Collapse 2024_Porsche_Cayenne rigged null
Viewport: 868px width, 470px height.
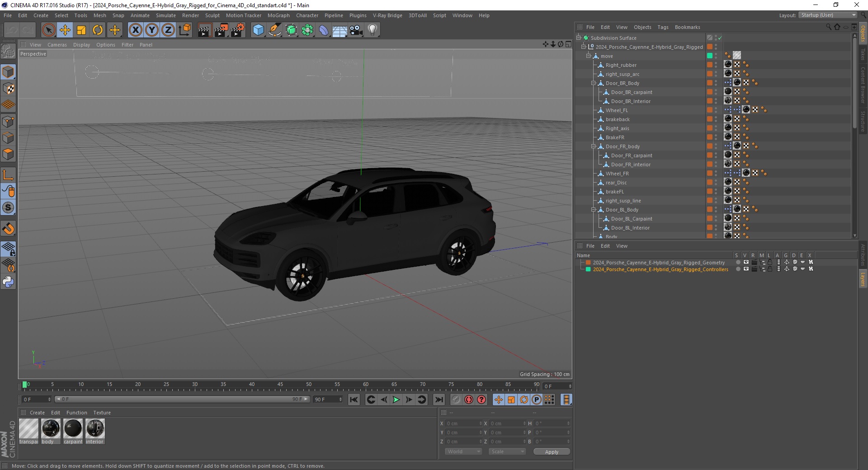point(583,47)
